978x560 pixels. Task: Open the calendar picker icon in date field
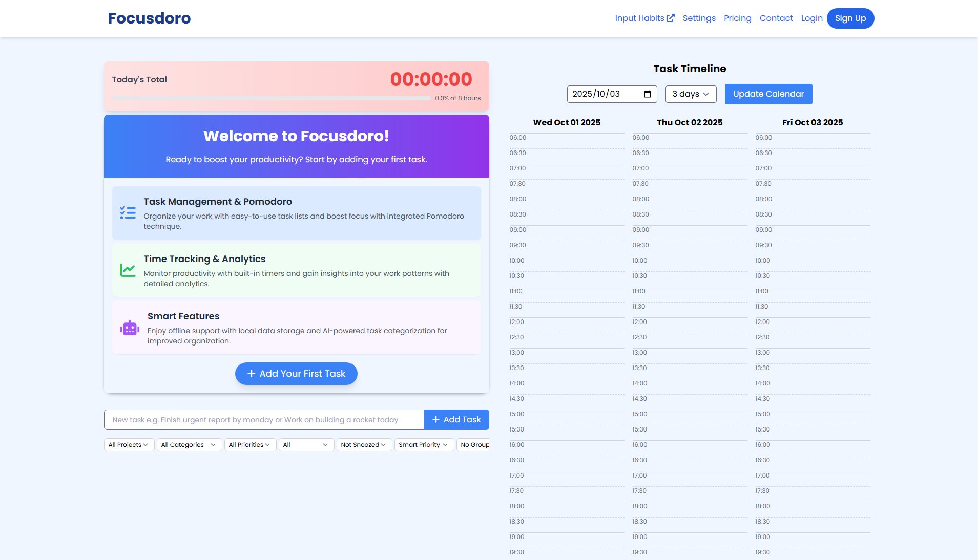click(647, 94)
